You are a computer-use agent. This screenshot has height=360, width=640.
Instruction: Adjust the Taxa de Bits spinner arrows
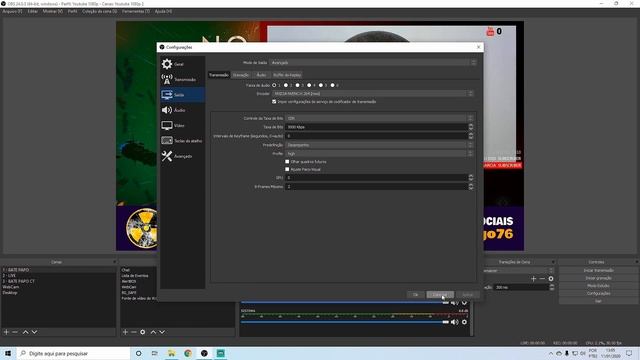pos(471,127)
